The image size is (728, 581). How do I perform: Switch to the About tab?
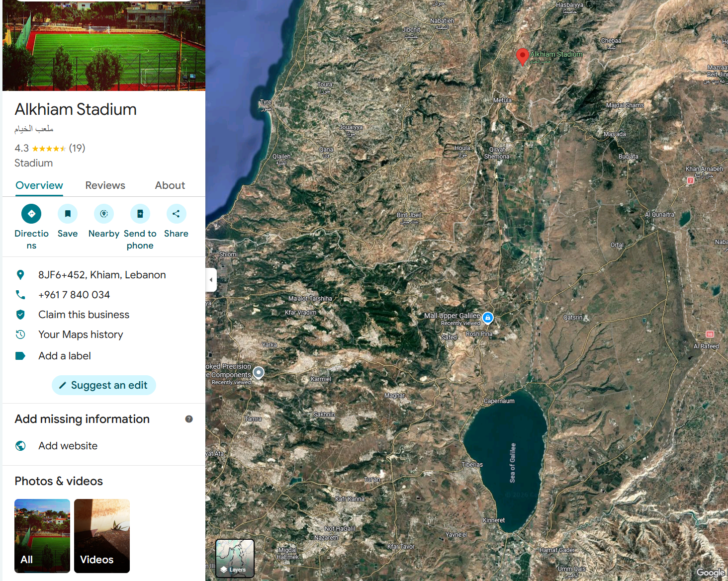[170, 185]
